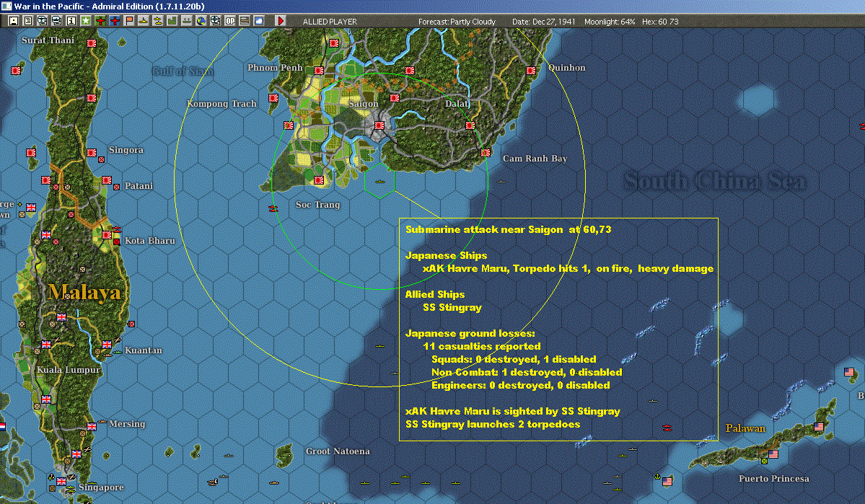
Task: Select the submarine in the green highlighted hex
Action: (379, 182)
